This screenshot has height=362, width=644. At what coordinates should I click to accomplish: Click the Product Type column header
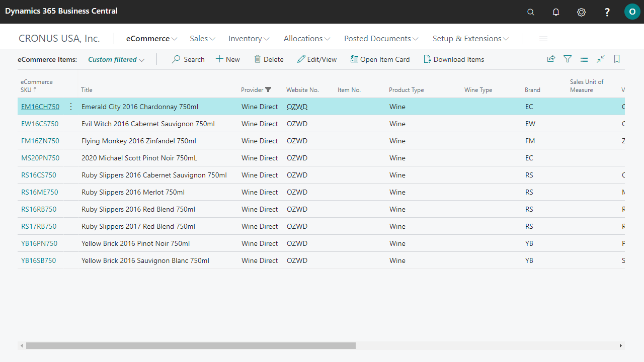407,90
